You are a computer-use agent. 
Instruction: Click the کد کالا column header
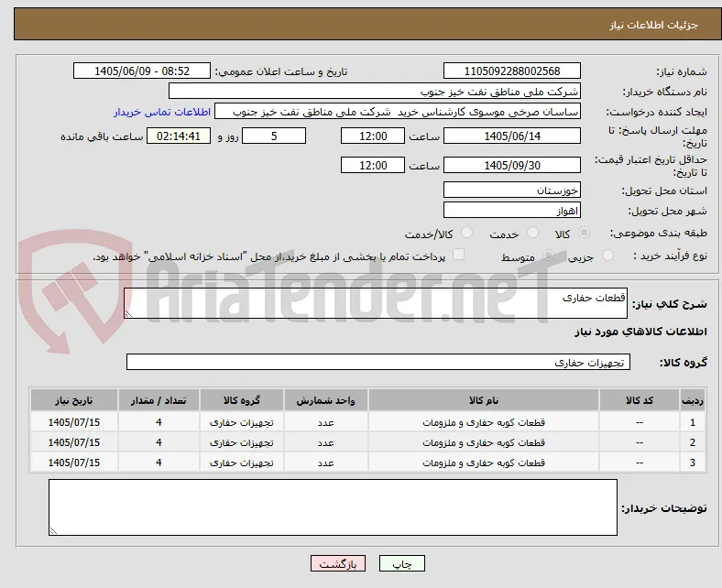(640, 400)
